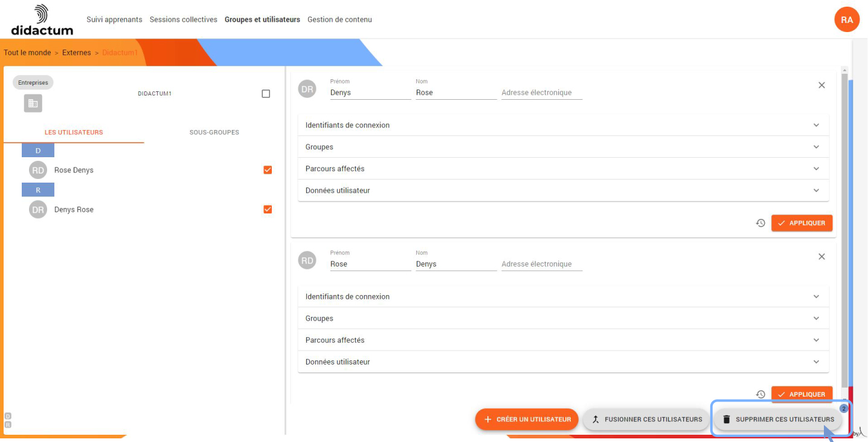
Task: Open Suivi apprenants menu
Action: (x=114, y=19)
